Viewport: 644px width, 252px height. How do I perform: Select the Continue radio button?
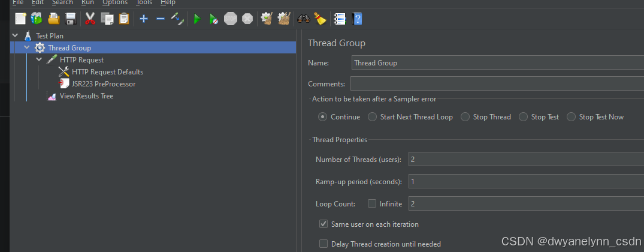coord(323,117)
